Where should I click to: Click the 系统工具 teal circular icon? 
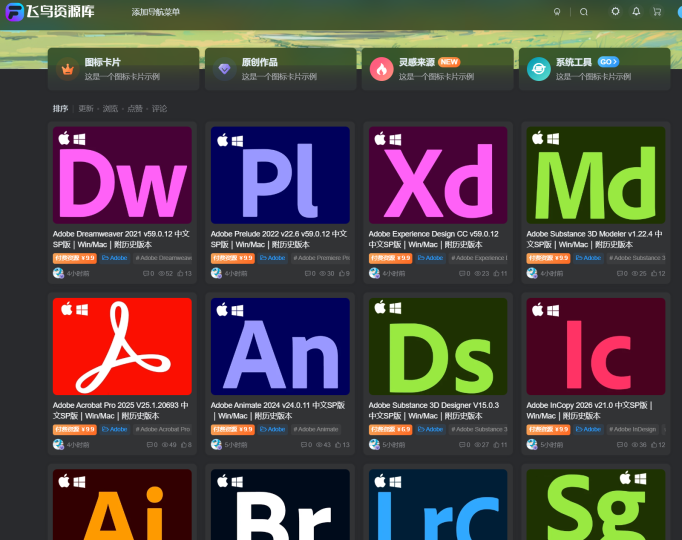[538, 69]
